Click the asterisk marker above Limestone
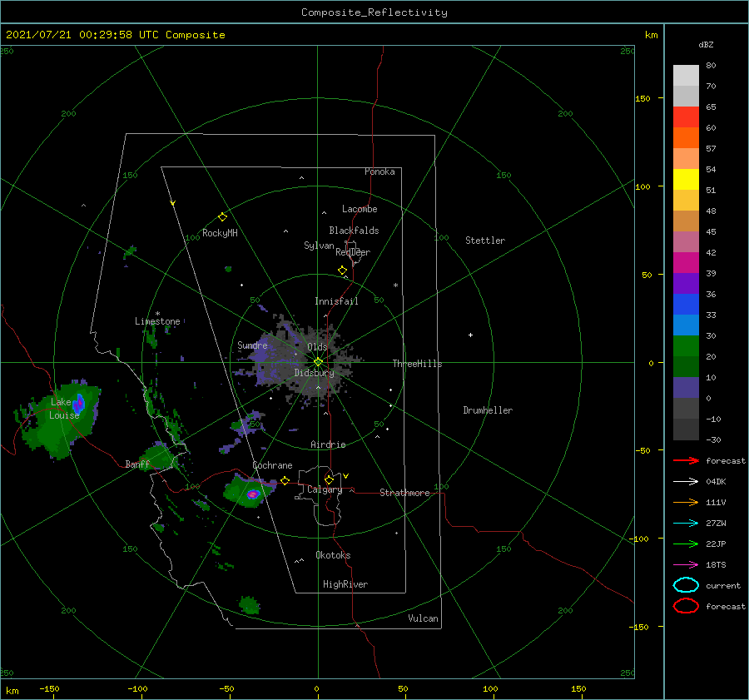749x700 pixels. pyautogui.click(x=157, y=314)
